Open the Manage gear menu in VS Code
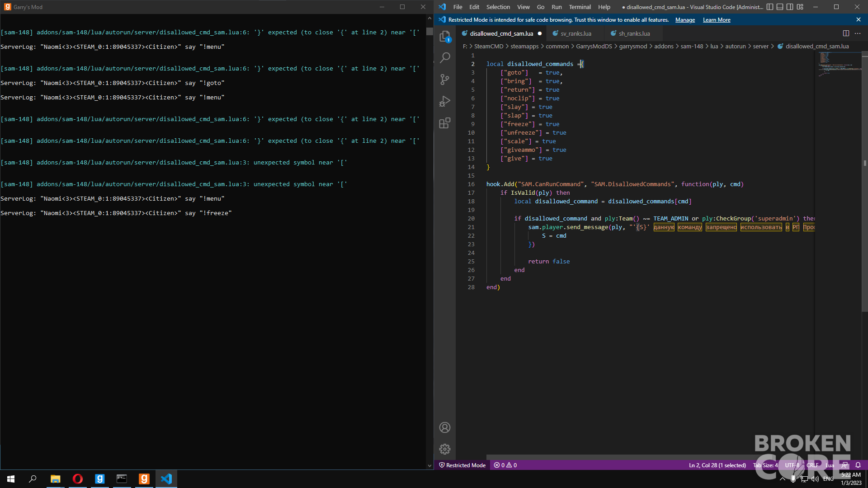 coord(445,449)
